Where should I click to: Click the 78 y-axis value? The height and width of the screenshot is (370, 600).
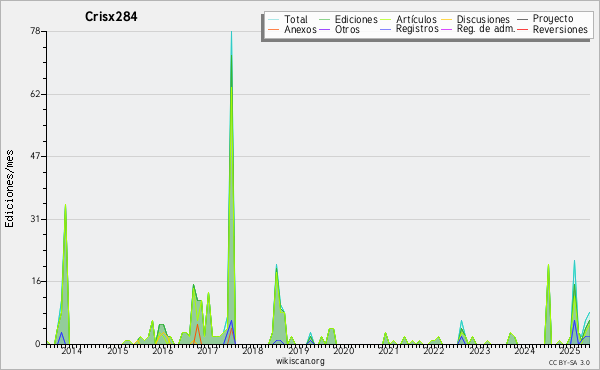tap(35, 31)
